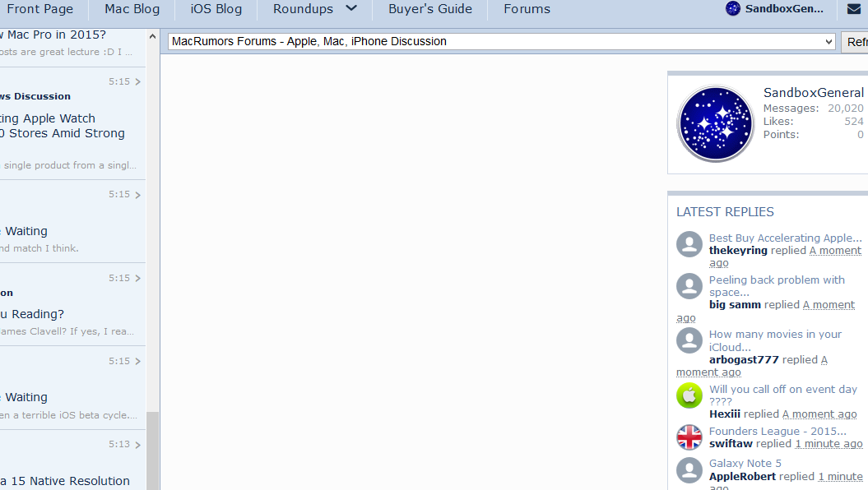Click the Refresh button beside the dropdown
868x490 pixels.
(x=855, y=42)
